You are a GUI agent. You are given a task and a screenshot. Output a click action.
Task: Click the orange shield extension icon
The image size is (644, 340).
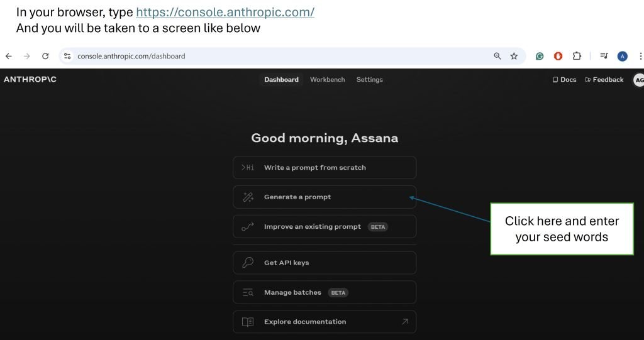pos(558,57)
